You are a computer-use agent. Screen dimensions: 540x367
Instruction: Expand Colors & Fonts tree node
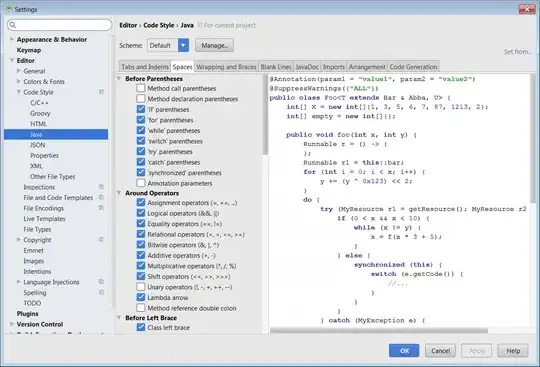[19, 81]
